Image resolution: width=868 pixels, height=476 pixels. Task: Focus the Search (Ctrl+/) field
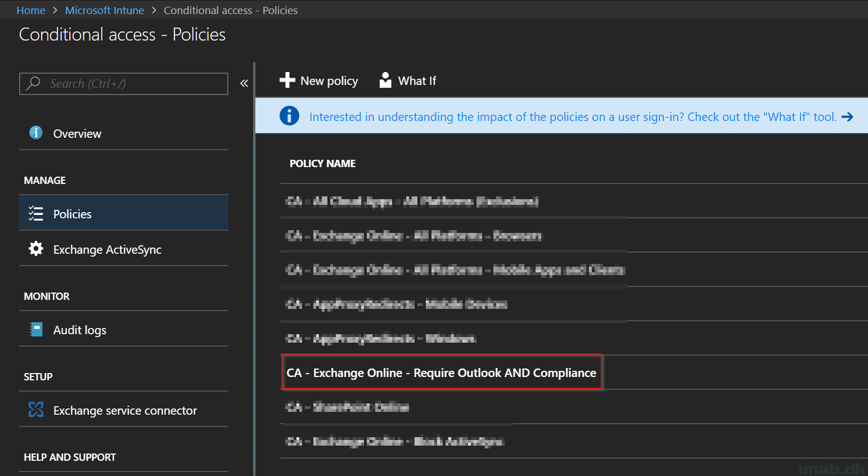(124, 84)
